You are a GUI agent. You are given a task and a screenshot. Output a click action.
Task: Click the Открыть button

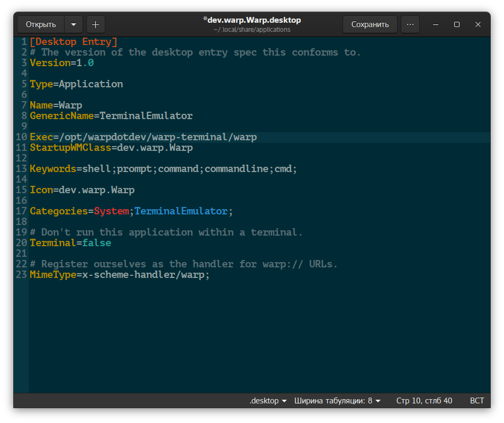(x=41, y=24)
